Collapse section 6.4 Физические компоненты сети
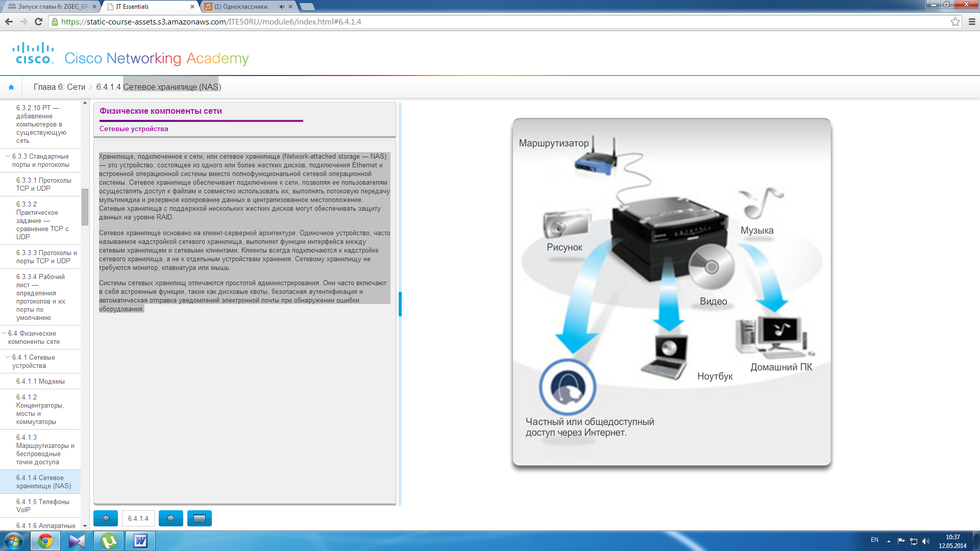Screen dimensions: 980x551 (x=4, y=333)
